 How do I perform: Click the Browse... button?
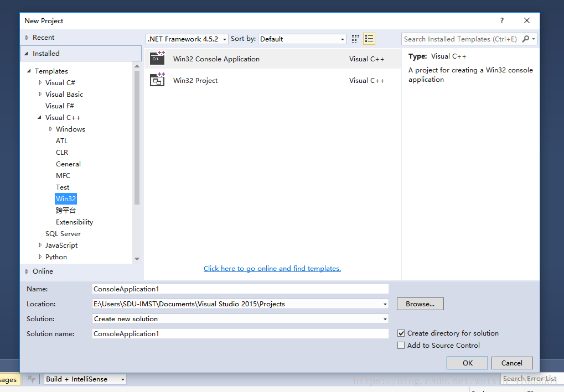[420, 304]
